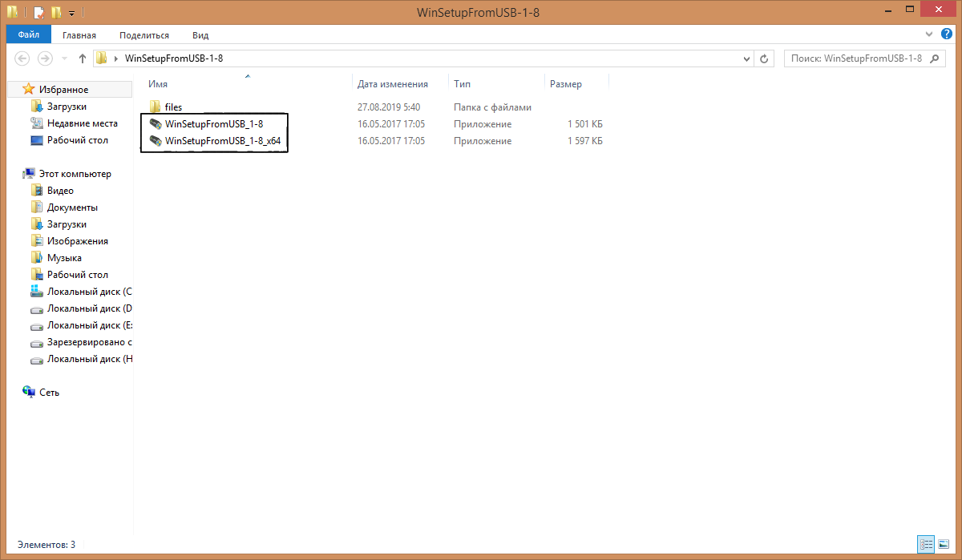Click the search box Поиск: WinSetupFromUSB-1-8

coord(863,58)
